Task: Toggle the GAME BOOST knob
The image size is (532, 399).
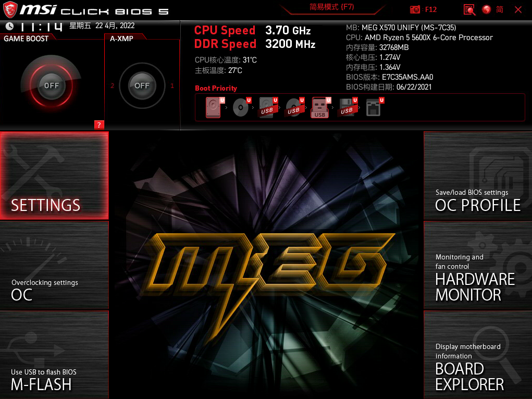Action: click(x=51, y=85)
